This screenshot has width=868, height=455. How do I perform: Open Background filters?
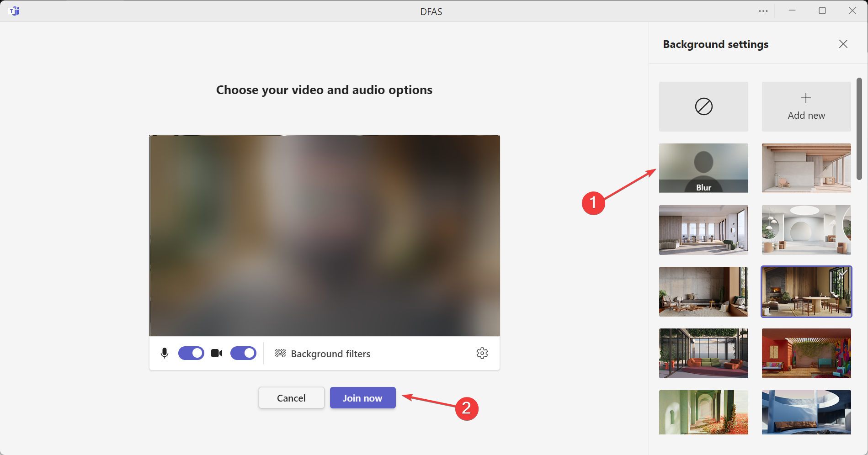point(322,354)
